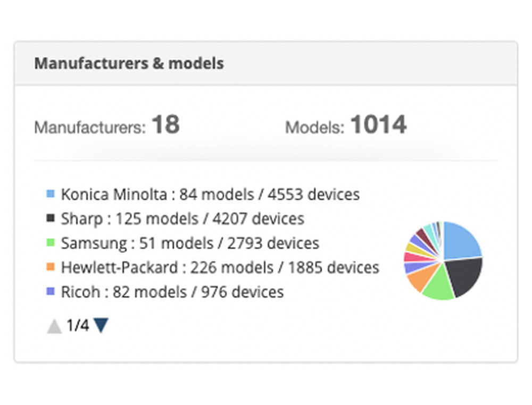Toggle Konica Minolta legend blue square
Image resolution: width=532 pixels, height=405 pixels.
tap(51, 194)
